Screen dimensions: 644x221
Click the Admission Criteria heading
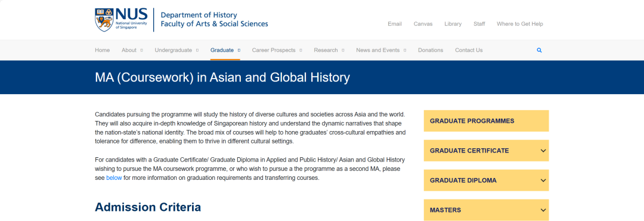pos(148,207)
